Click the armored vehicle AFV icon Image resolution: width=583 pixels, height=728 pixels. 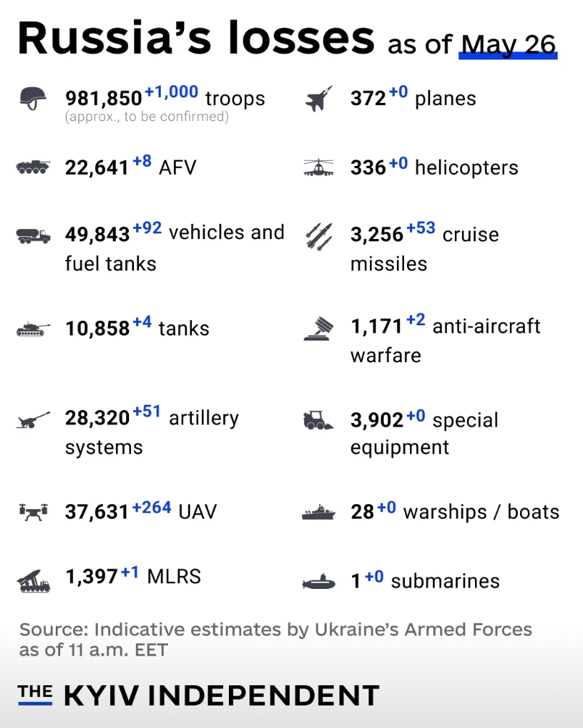pos(33,167)
